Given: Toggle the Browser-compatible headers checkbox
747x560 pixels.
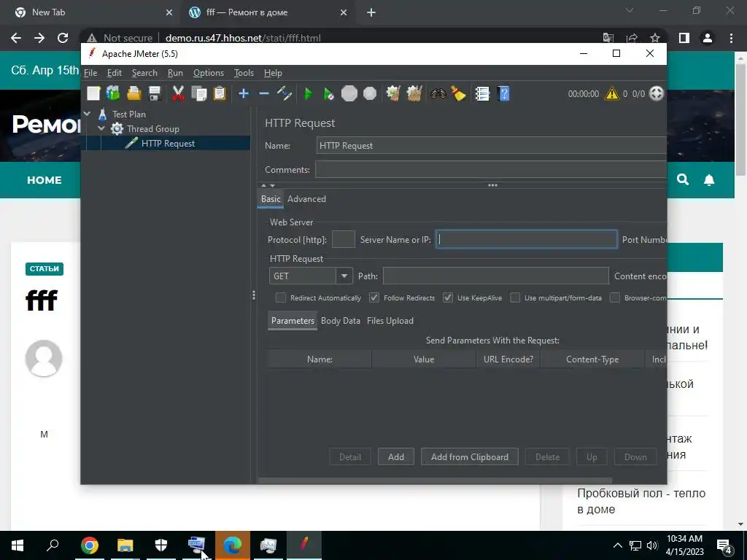Looking at the screenshot, I should 615,297.
